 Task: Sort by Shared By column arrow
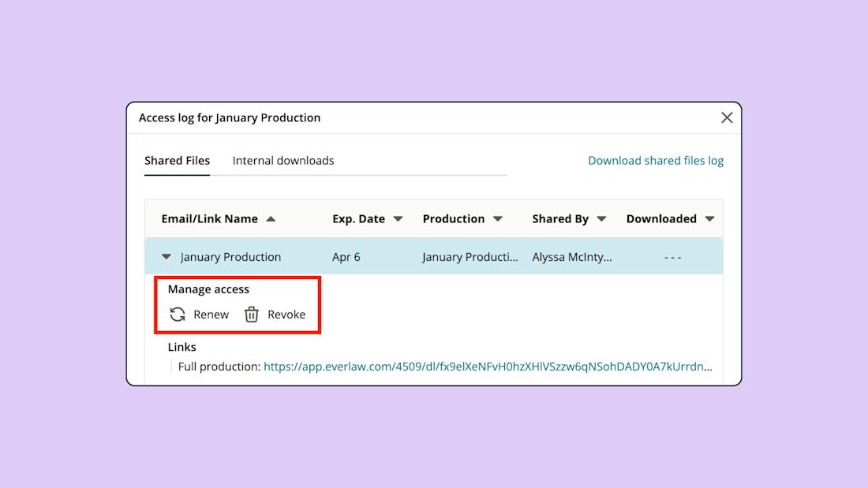602,219
